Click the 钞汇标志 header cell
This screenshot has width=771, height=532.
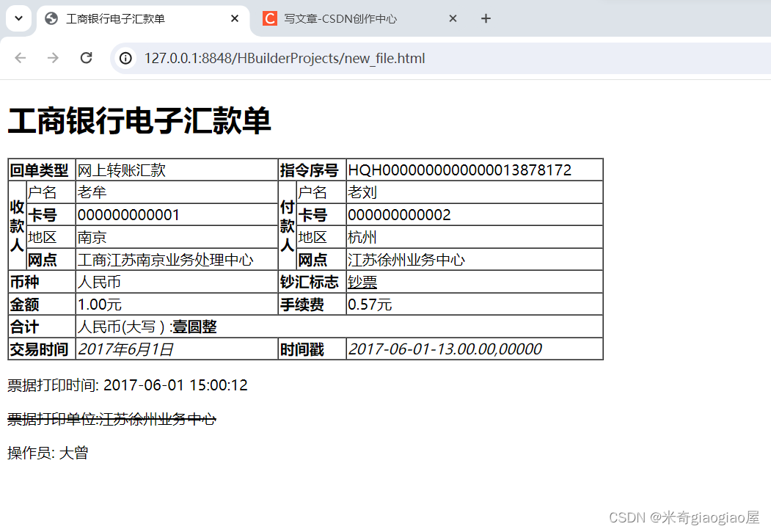(x=313, y=282)
